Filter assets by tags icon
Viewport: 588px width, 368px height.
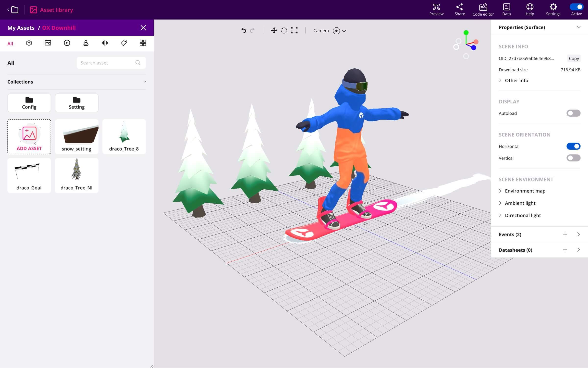pyautogui.click(x=124, y=43)
